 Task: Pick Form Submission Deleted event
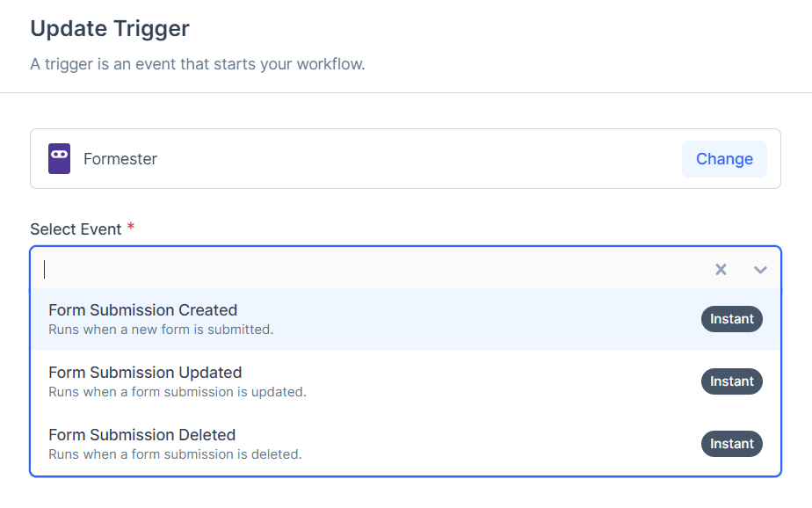click(x=141, y=435)
